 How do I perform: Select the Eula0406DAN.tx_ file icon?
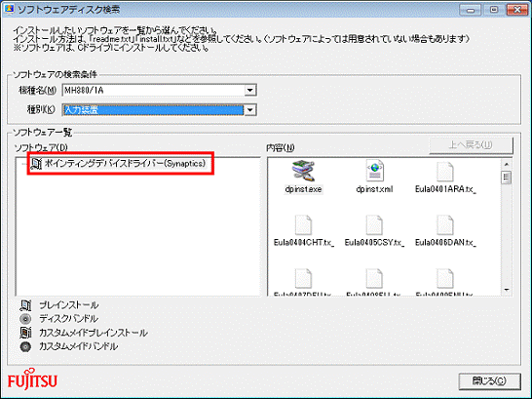(x=445, y=224)
